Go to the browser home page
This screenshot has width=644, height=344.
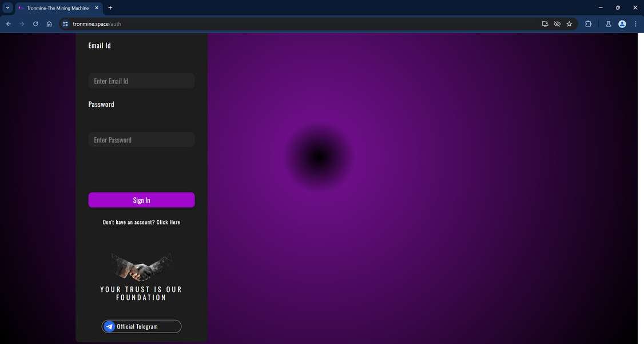pos(49,24)
